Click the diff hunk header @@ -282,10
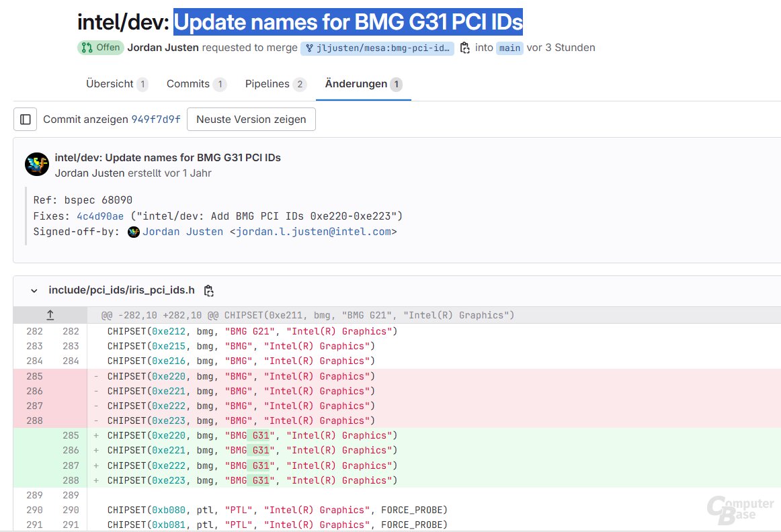Image resolution: width=781 pixels, height=532 pixels. [x=308, y=315]
